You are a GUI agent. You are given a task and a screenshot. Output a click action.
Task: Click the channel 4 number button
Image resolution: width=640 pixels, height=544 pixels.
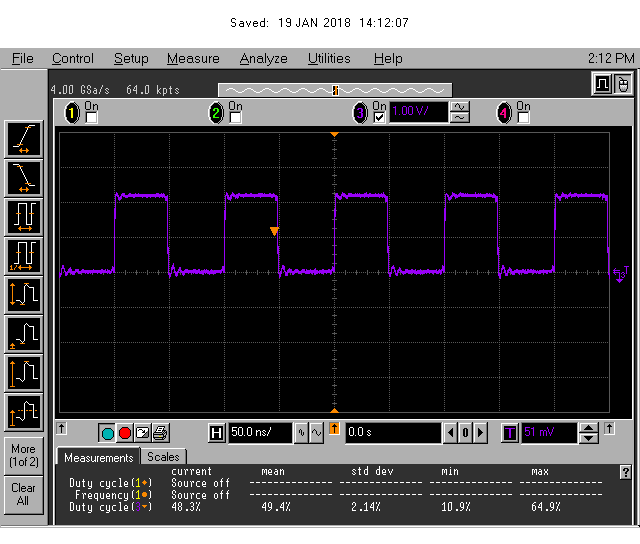point(504,113)
